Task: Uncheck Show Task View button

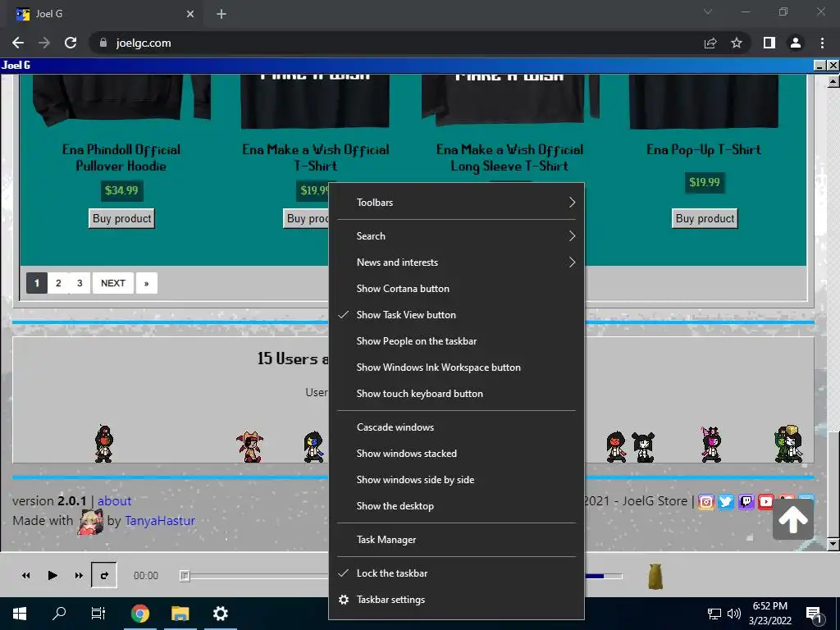Action: (456, 315)
